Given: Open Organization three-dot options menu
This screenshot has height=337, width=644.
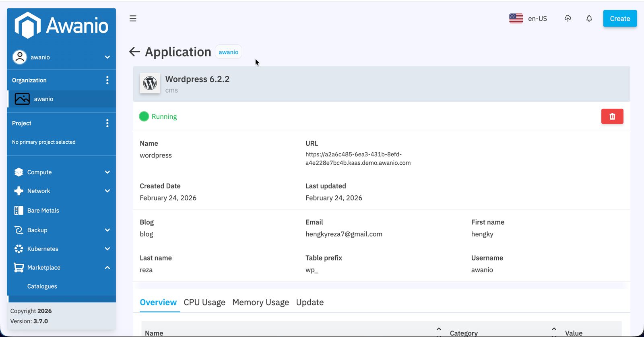Looking at the screenshot, I should tap(107, 80).
